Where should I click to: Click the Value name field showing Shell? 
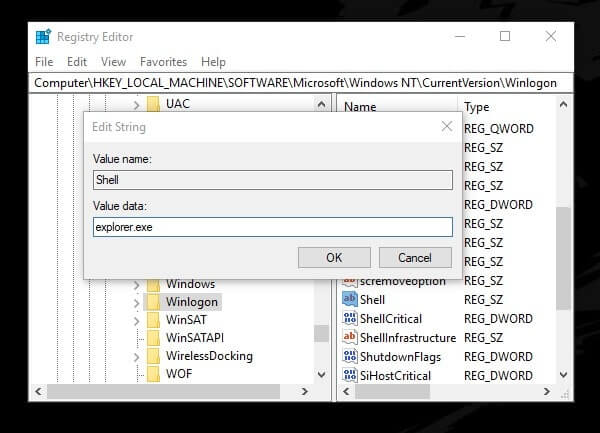click(273, 180)
